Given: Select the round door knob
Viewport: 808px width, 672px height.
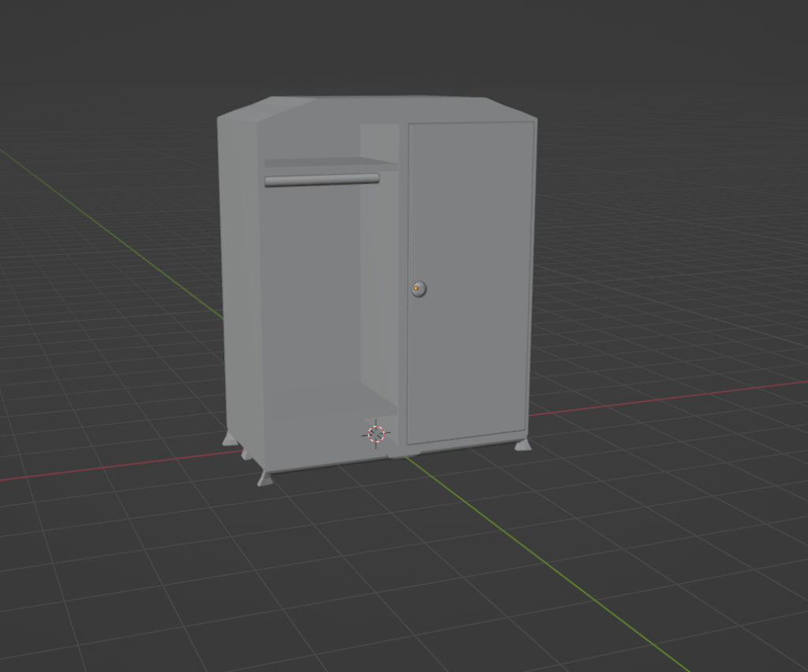Looking at the screenshot, I should pyautogui.click(x=420, y=289).
